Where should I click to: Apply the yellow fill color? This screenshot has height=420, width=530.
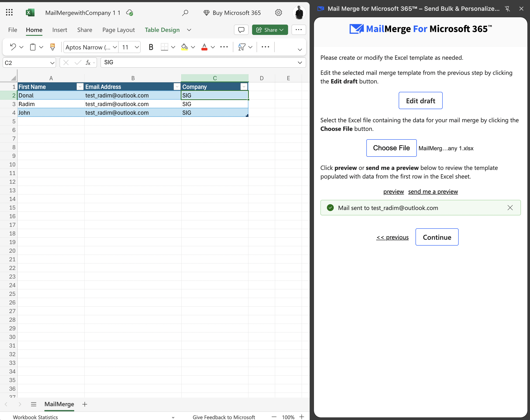tap(184, 47)
